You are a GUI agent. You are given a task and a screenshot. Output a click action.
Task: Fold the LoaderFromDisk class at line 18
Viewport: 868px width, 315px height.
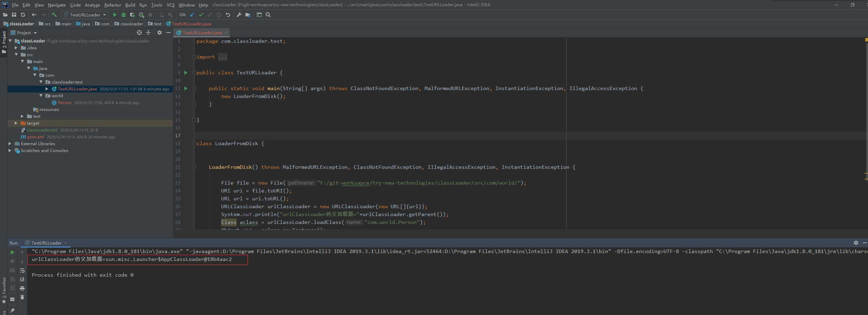click(194, 143)
